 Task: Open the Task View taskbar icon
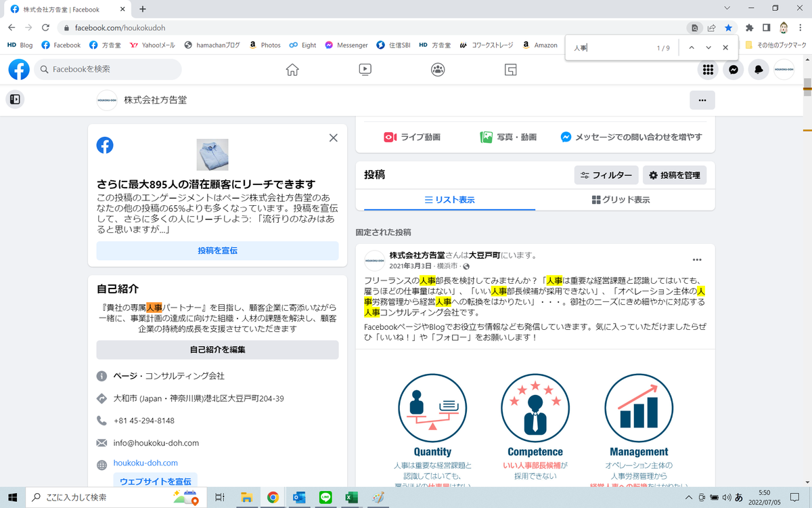coord(219,497)
